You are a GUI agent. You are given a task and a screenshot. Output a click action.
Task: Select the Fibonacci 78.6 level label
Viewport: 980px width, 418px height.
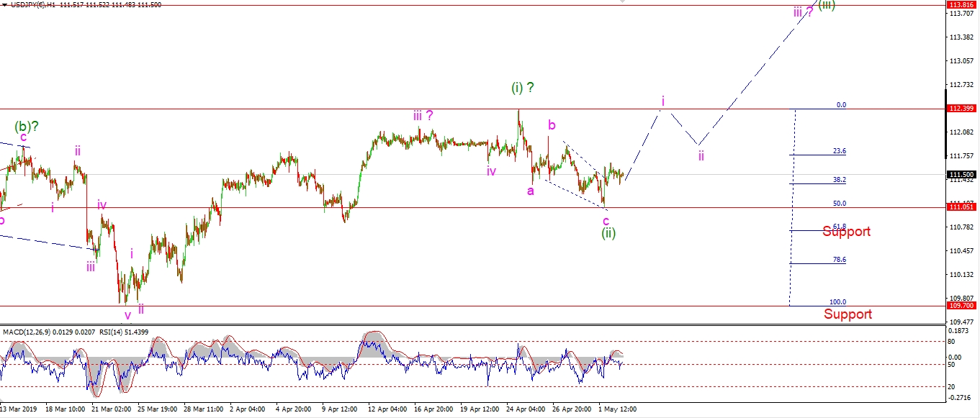[x=839, y=260]
